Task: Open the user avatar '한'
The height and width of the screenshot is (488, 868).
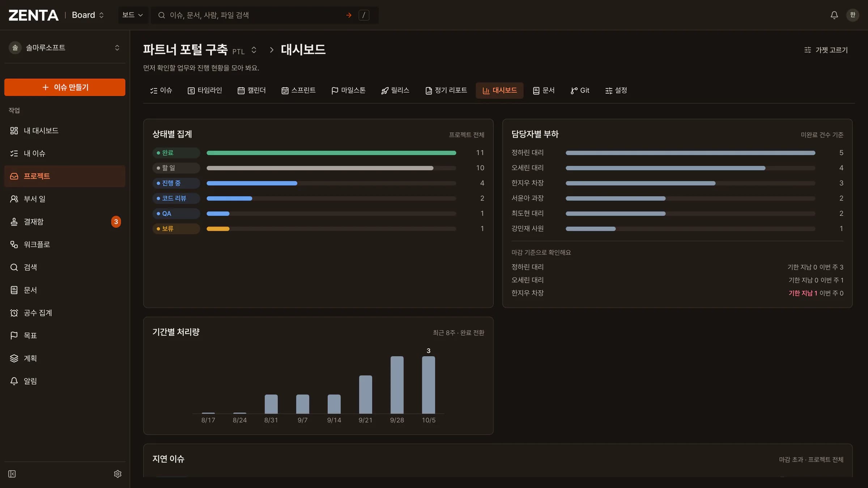Action: point(852,15)
